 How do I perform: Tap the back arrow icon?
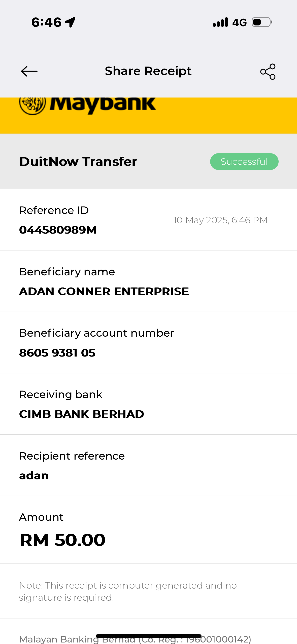point(29,71)
